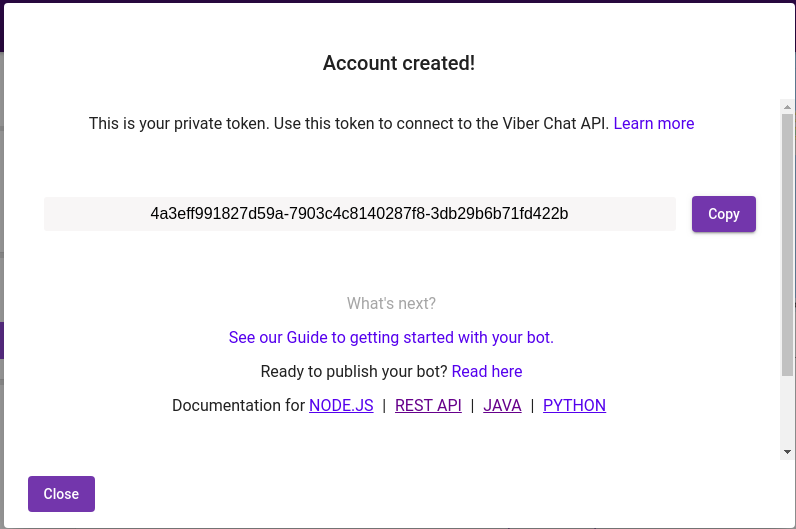Click the Documentation for label
The width and height of the screenshot is (796, 529).
pyautogui.click(x=239, y=406)
